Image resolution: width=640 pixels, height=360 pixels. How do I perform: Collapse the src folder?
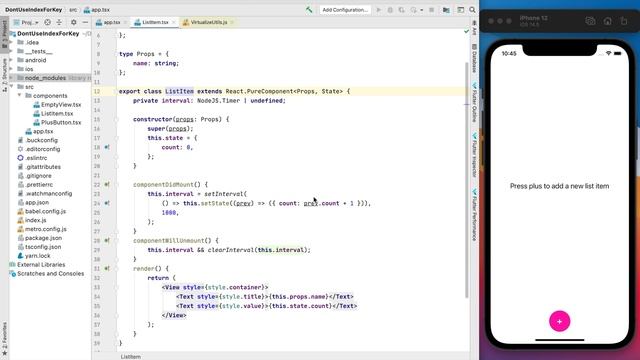(x=11, y=87)
